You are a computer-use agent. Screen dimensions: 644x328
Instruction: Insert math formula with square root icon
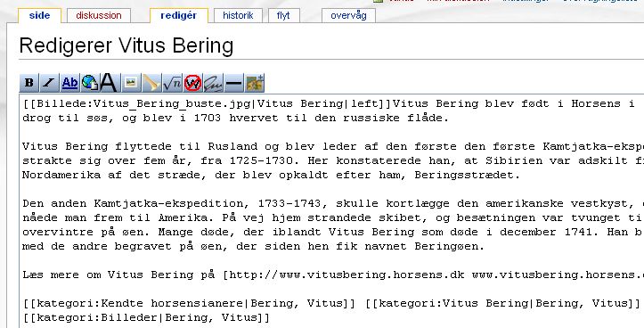[172, 83]
